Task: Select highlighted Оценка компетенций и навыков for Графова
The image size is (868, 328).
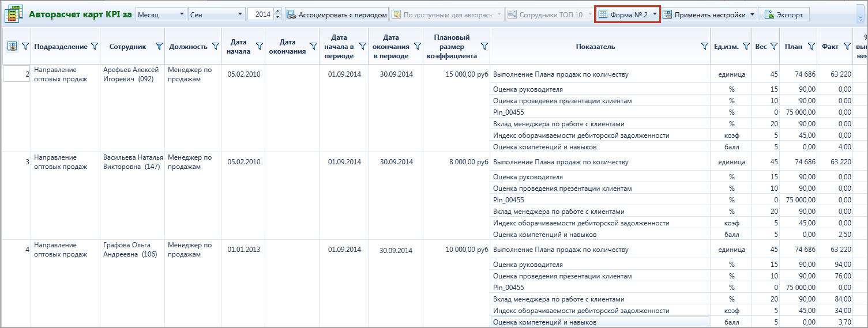Action: pos(599,322)
